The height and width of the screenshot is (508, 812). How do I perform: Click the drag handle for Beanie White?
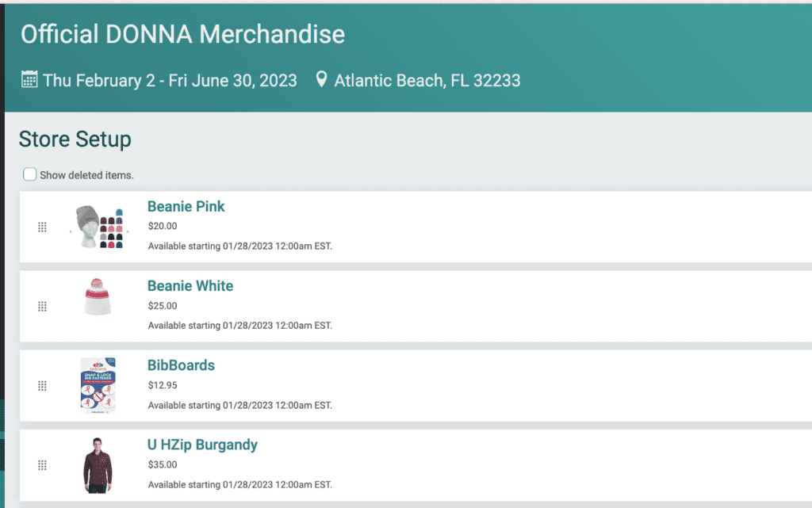click(x=43, y=306)
